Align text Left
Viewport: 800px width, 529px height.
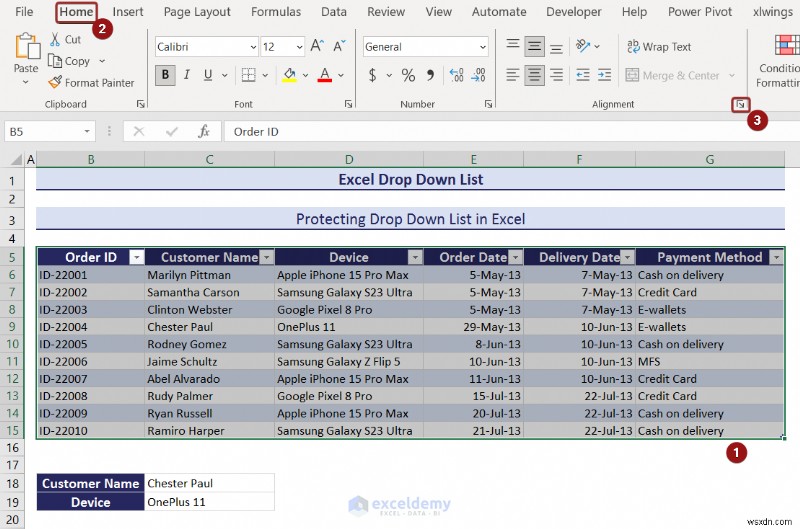click(513, 75)
